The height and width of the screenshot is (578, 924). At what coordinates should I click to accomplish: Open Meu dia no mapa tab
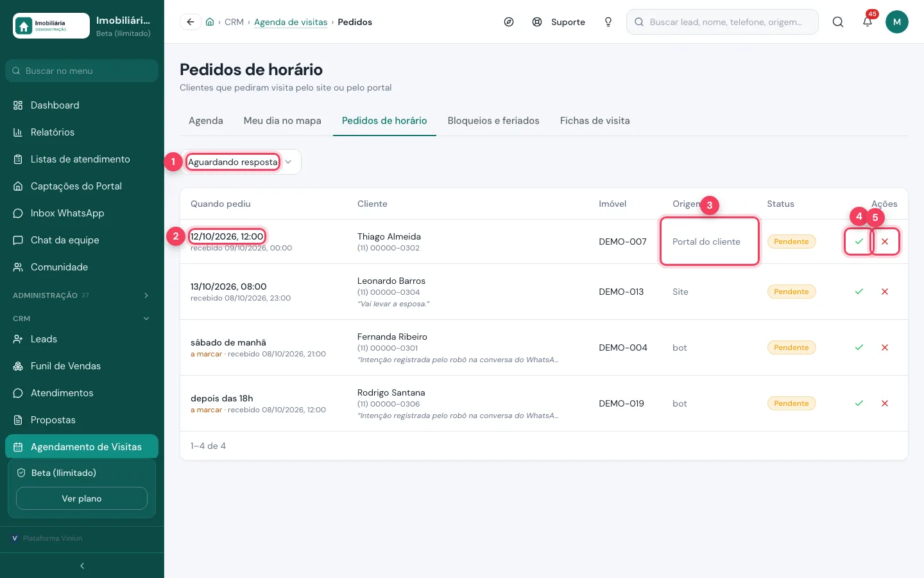click(x=282, y=121)
